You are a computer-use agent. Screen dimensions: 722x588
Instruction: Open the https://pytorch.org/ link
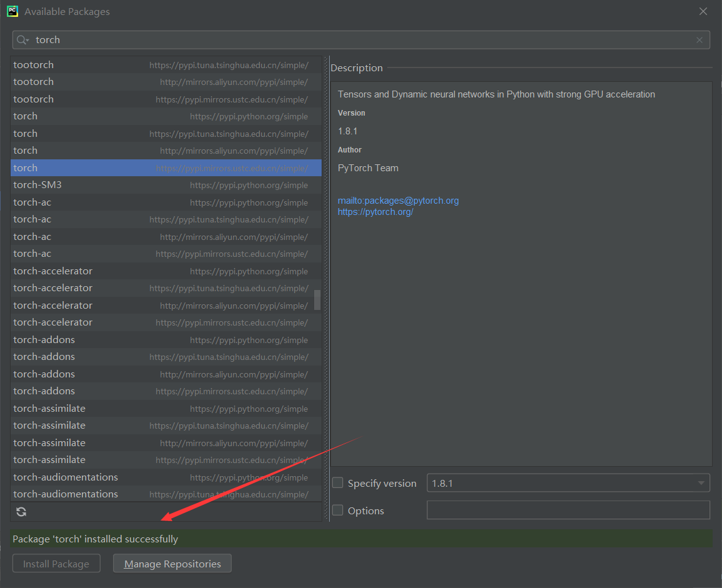point(375,212)
